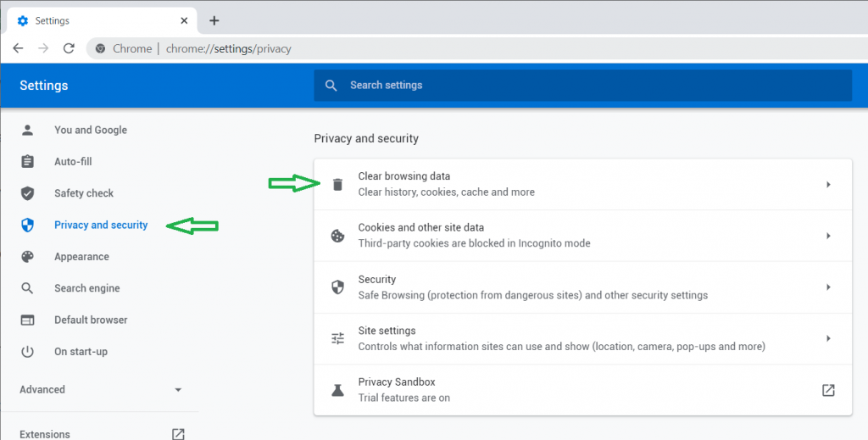
Task: Open Site settings row
Action: point(582,339)
